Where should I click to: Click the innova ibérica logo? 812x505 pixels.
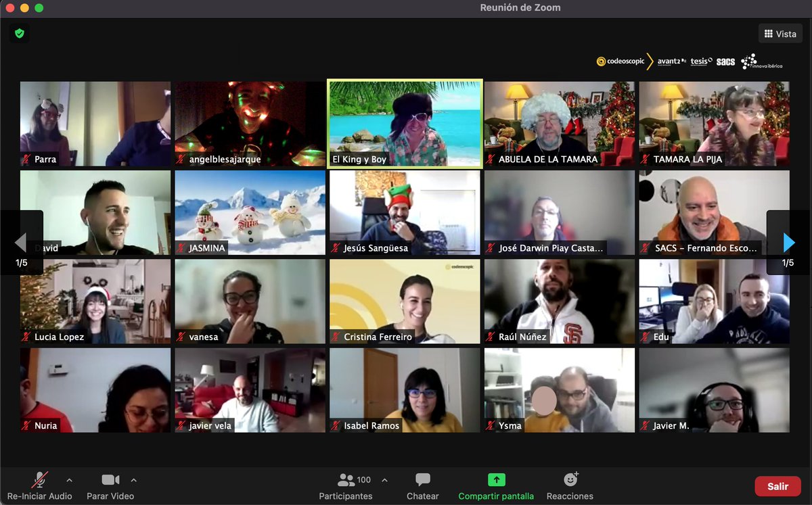[x=762, y=62]
